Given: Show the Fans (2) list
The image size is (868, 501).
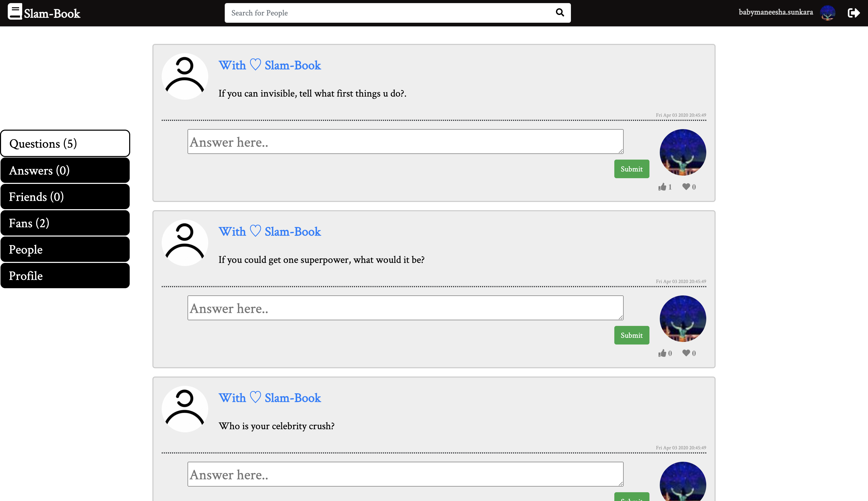Looking at the screenshot, I should [65, 223].
